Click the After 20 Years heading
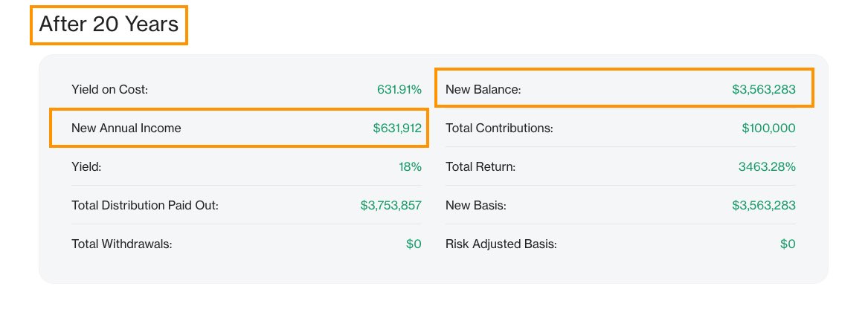Viewport: 868px width, 309px height. pyautogui.click(x=109, y=25)
